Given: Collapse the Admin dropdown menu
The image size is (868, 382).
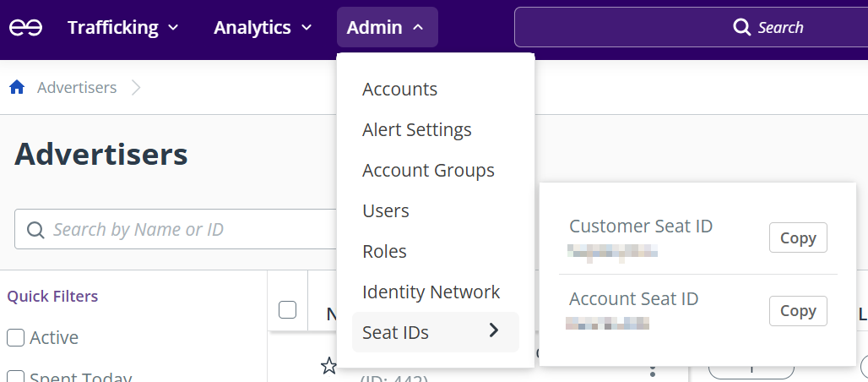Looking at the screenshot, I should point(386,28).
